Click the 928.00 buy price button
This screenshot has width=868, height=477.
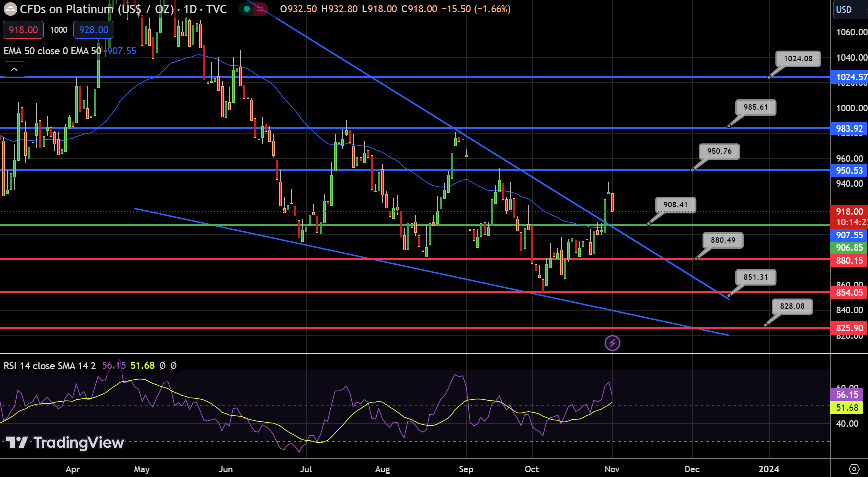94,30
